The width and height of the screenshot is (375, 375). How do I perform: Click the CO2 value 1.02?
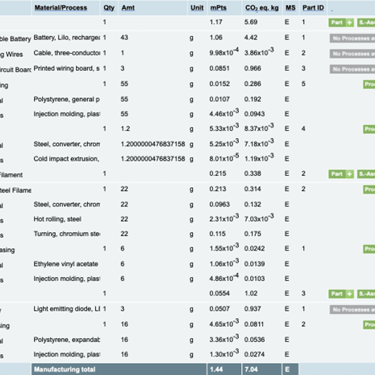pyautogui.click(x=251, y=294)
